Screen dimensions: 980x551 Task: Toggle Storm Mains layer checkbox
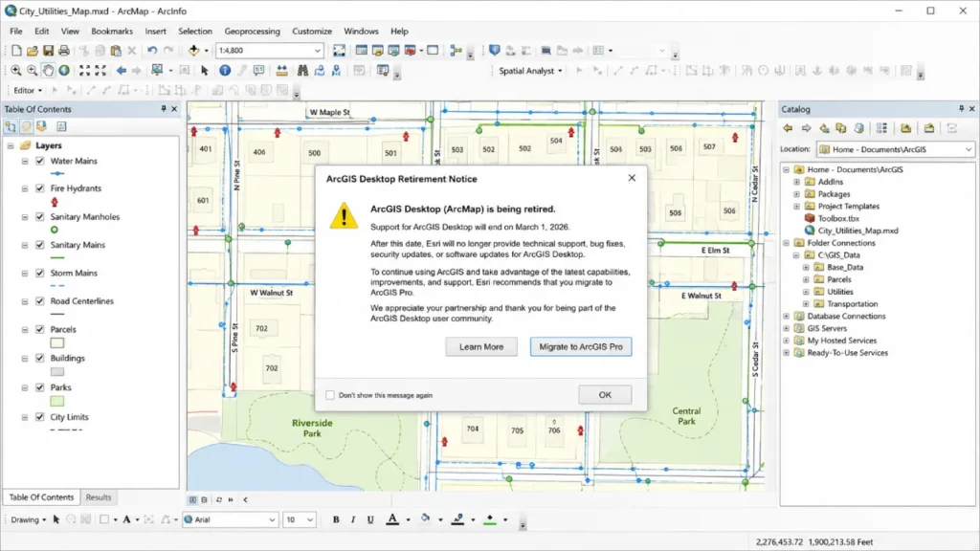[40, 273]
